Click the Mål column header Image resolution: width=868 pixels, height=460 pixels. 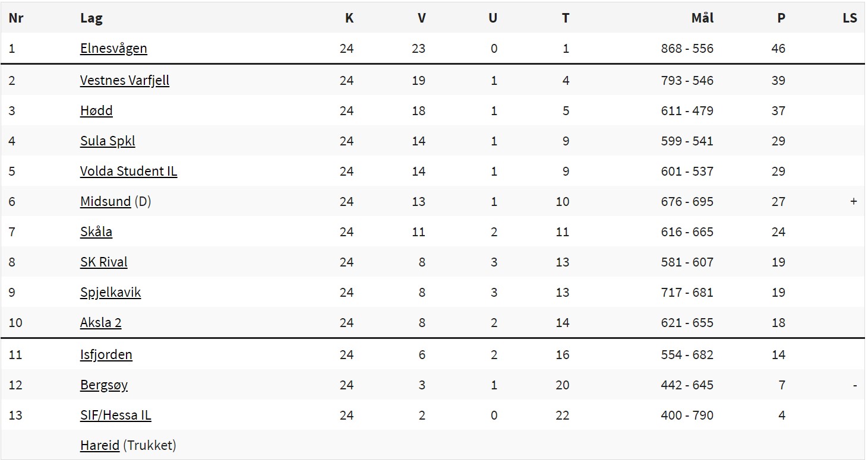(x=702, y=18)
